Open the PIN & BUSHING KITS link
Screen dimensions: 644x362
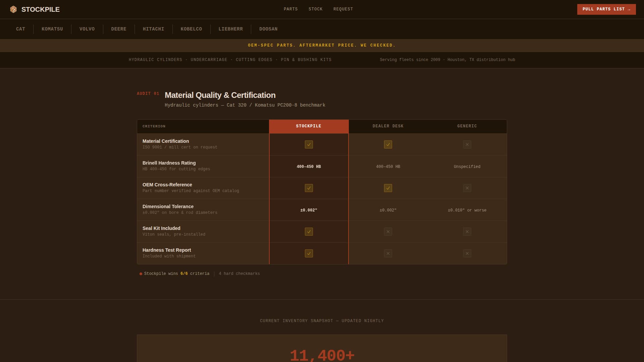click(306, 60)
